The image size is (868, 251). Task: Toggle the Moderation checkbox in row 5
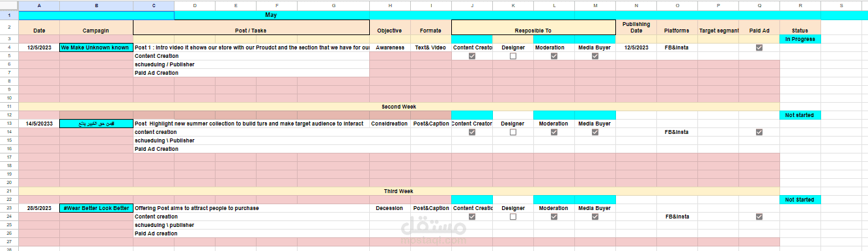(x=554, y=56)
